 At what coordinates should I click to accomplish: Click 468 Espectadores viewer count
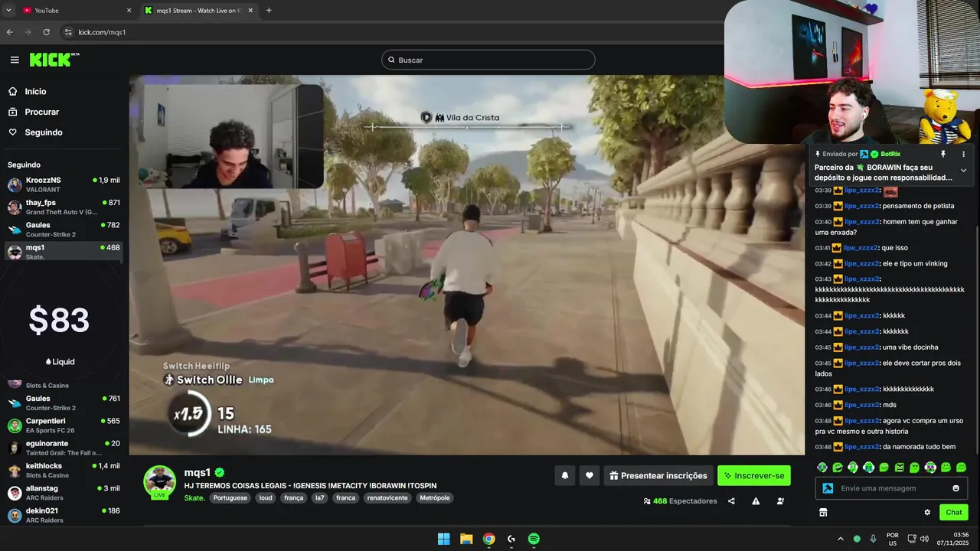pyautogui.click(x=681, y=501)
